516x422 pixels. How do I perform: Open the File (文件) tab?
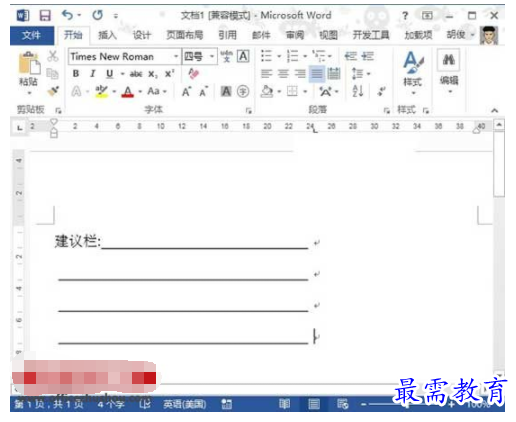32,35
